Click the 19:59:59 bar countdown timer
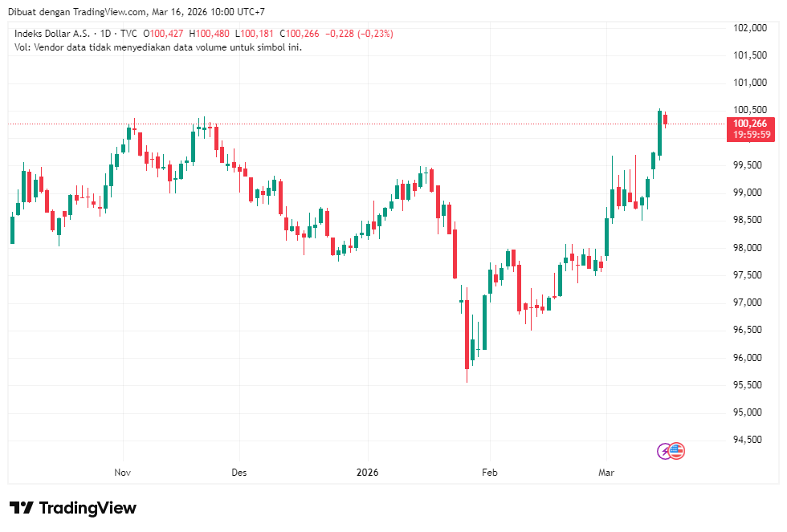 [752, 134]
